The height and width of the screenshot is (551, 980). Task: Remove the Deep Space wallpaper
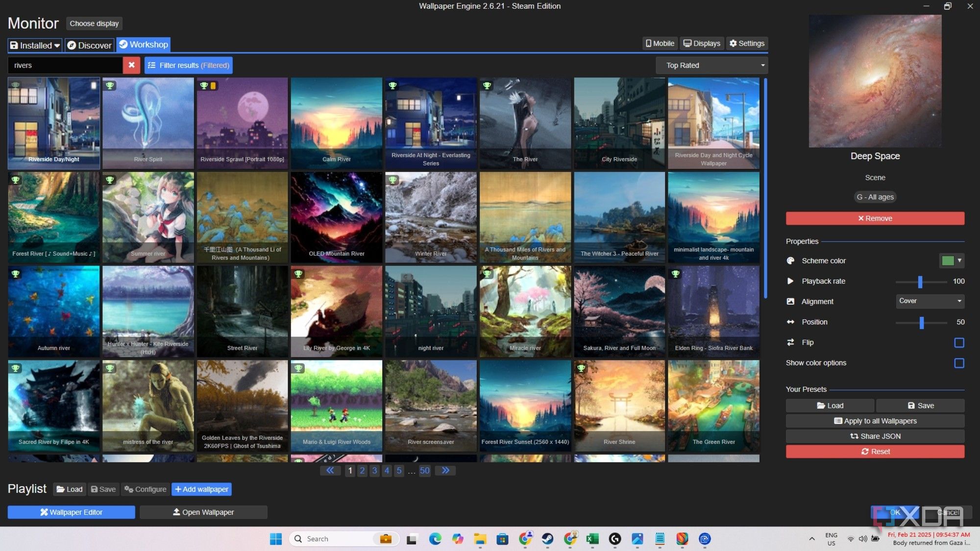pyautogui.click(x=875, y=218)
